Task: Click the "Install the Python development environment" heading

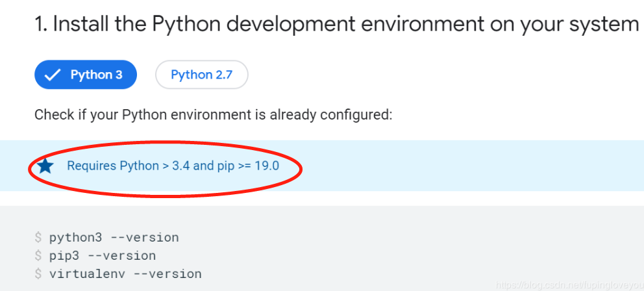Action: (260, 24)
